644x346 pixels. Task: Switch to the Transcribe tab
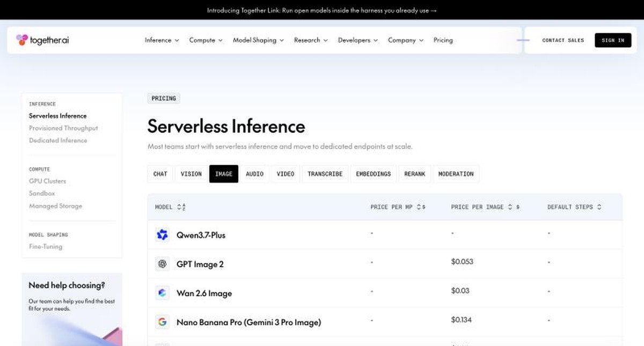(x=325, y=174)
